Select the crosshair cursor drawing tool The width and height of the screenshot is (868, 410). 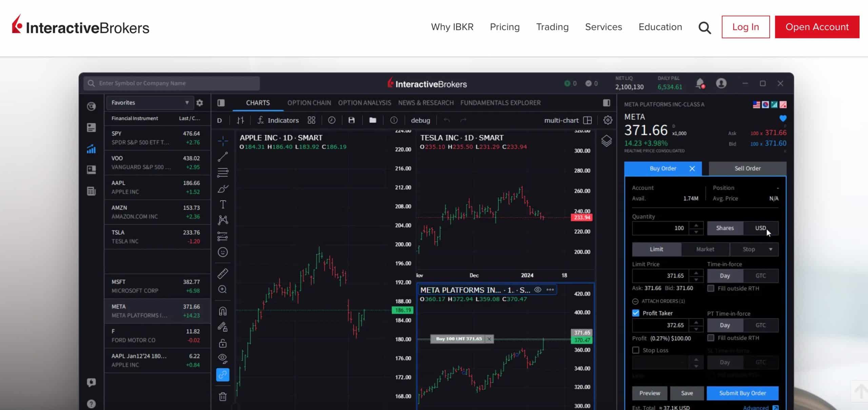click(223, 140)
